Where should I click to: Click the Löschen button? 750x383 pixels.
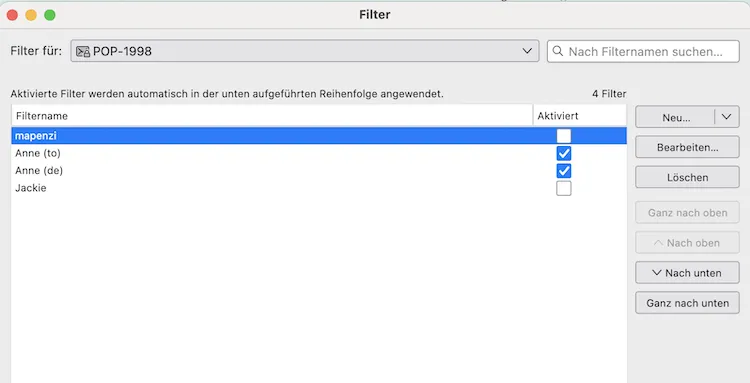(687, 177)
